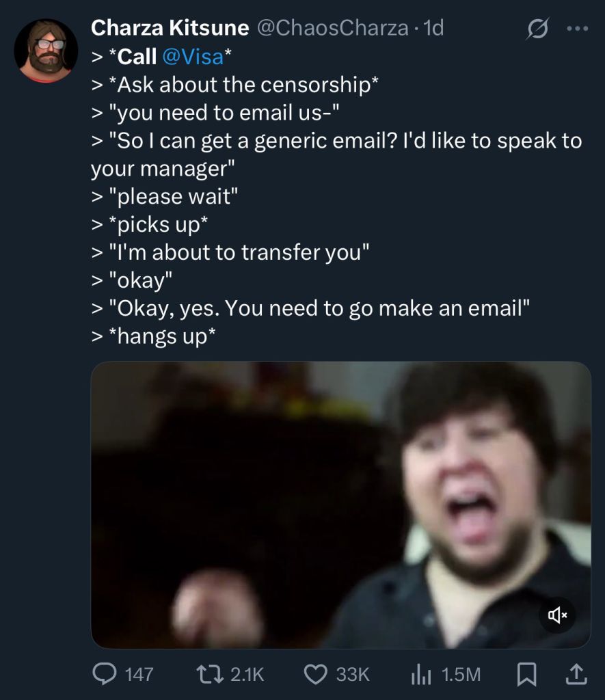Click the 33K likes count
The height and width of the screenshot is (700, 605).
[x=353, y=674]
